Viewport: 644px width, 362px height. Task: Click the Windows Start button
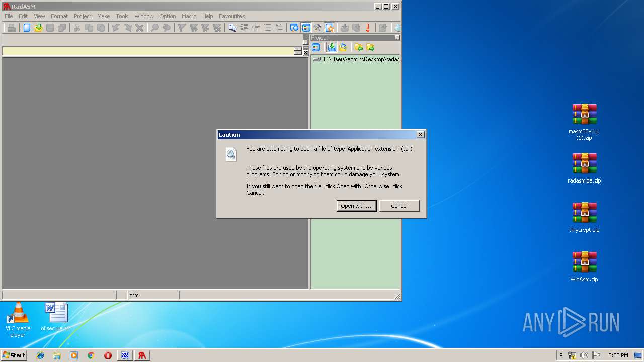click(14, 355)
